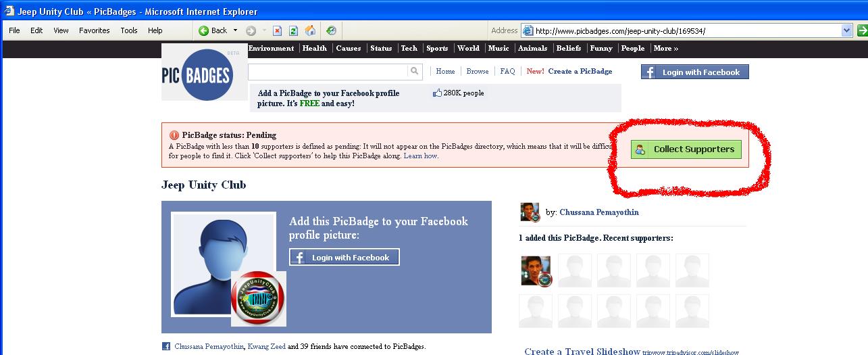Expand the Back button history dropdown
Screen dimensions: 868x355
[235, 30]
